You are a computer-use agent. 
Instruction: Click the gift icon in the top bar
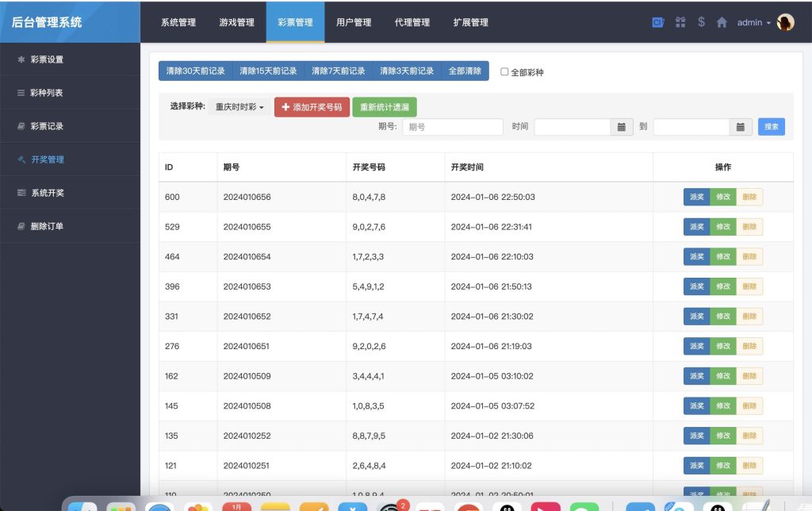[680, 22]
